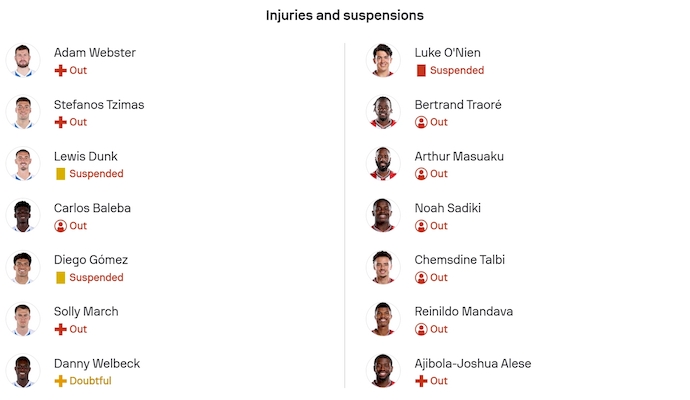Open Adam Webster's player photo
This screenshot has height=400, width=690.
click(22, 61)
